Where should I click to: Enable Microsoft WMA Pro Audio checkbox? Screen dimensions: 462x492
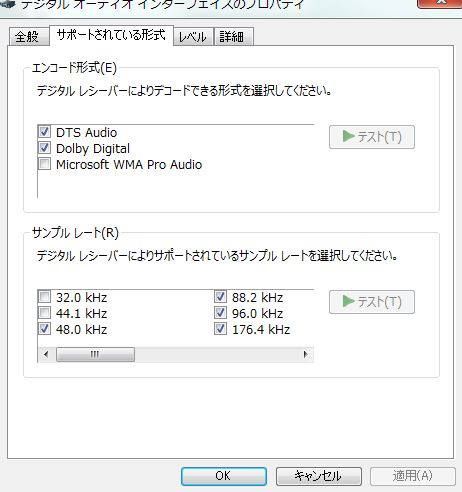(x=44, y=164)
